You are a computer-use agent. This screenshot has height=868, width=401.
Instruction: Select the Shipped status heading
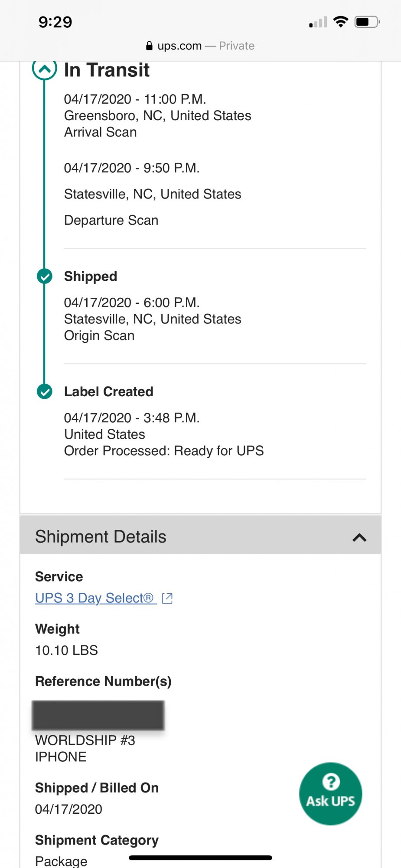[91, 276]
